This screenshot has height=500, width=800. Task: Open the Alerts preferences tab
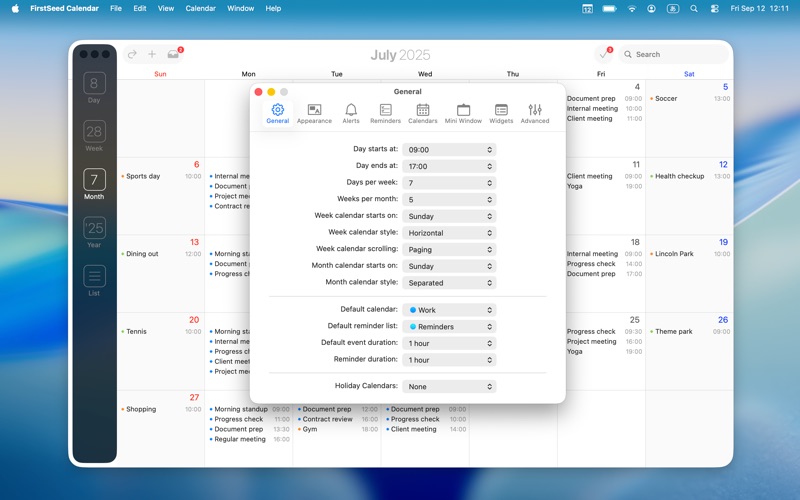click(351, 113)
